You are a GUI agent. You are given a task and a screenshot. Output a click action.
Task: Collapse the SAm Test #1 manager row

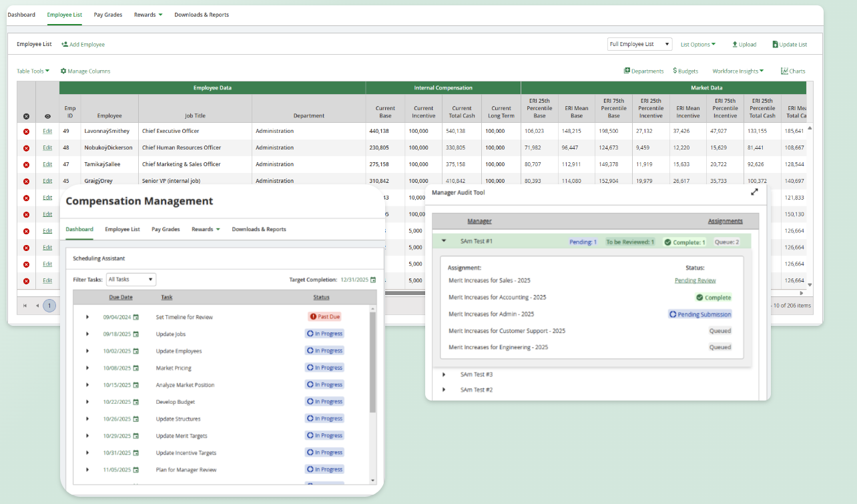444,241
